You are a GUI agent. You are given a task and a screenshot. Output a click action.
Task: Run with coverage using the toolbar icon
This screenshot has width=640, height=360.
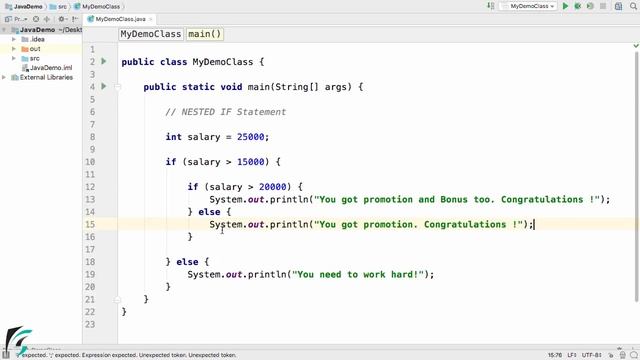590,6
